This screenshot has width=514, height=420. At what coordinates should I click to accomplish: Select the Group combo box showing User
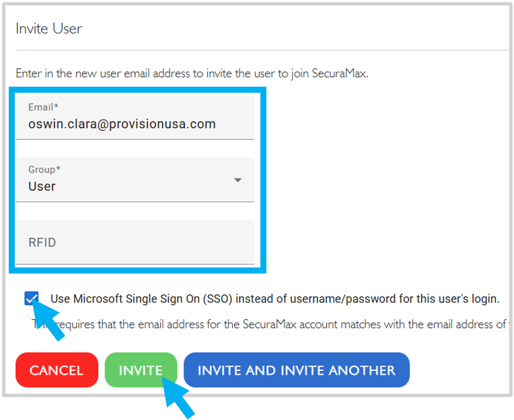(x=135, y=179)
